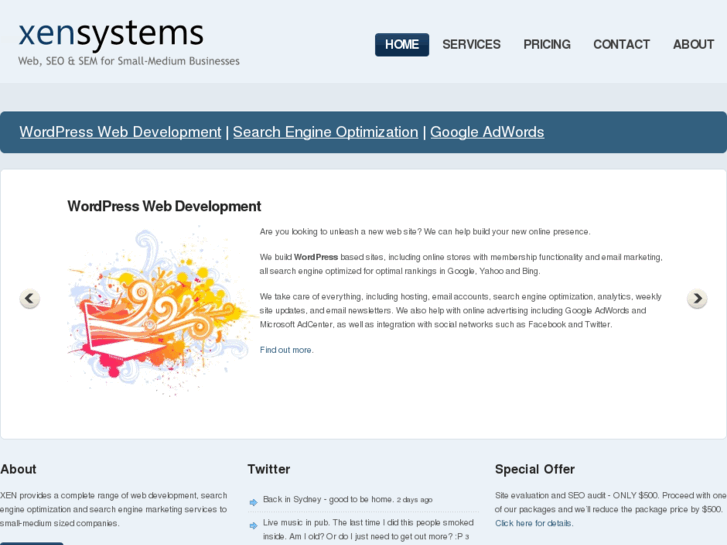727x545 pixels.
Task: Open Click here for details link
Action: pos(534,523)
